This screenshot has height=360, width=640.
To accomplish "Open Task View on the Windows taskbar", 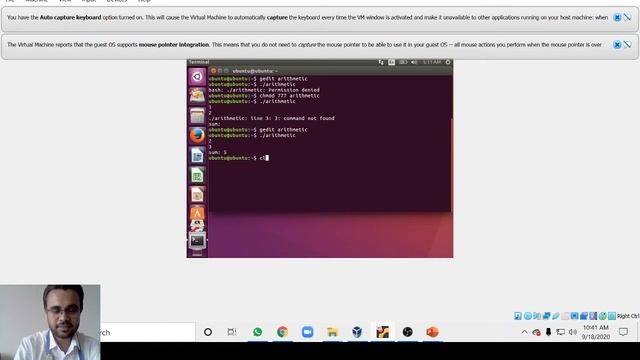I will (232, 332).
